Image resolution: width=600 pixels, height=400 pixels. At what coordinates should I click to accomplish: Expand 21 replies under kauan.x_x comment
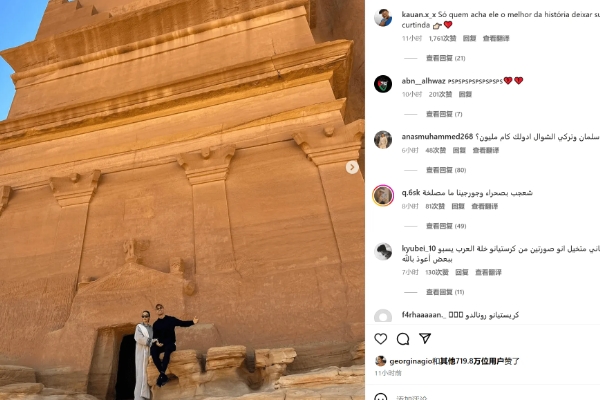[x=445, y=58]
